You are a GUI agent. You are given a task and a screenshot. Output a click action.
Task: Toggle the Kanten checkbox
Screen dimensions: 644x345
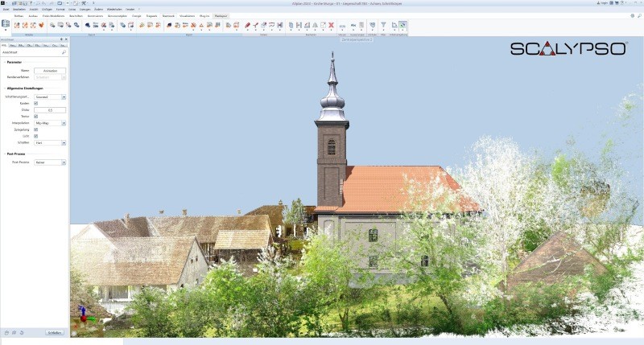[35, 104]
